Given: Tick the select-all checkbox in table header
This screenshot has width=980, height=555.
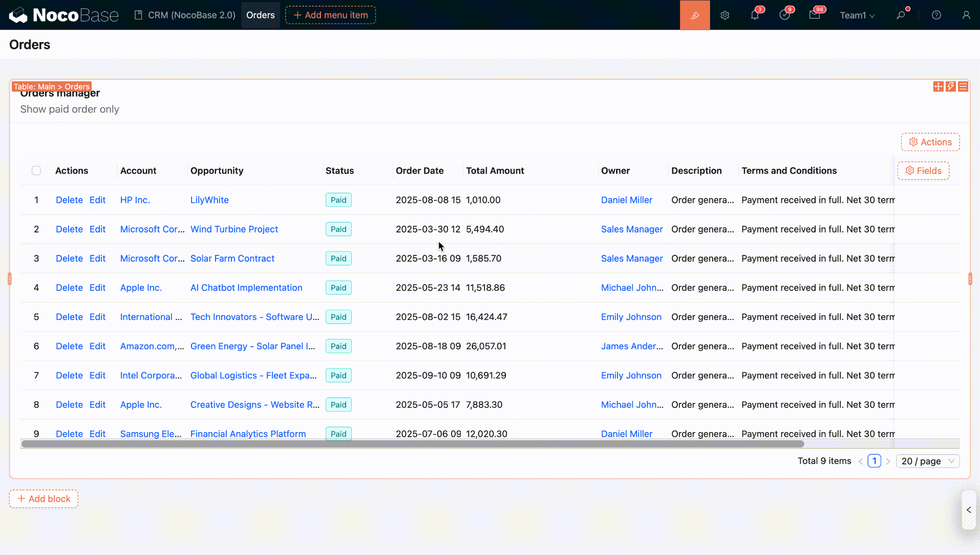Looking at the screenshot, I should tap(36, 170).
